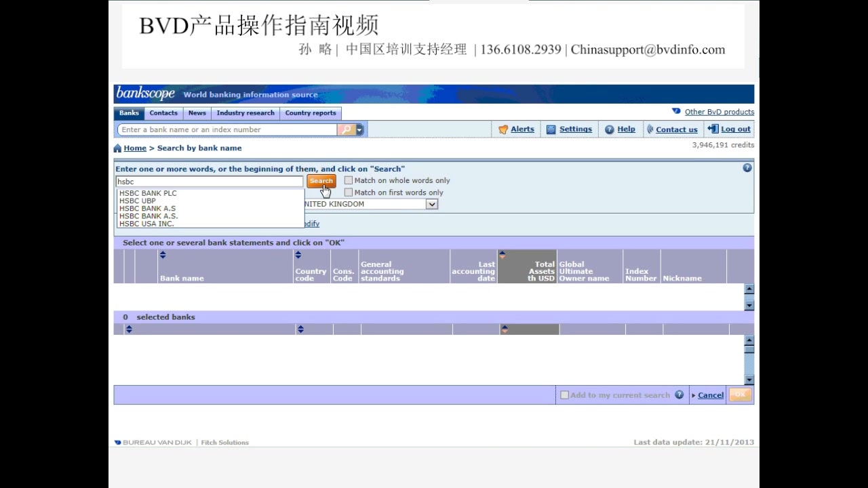Click the bankscope logo
This screenshot has height=488, width=868.
(x=145, y=94)
